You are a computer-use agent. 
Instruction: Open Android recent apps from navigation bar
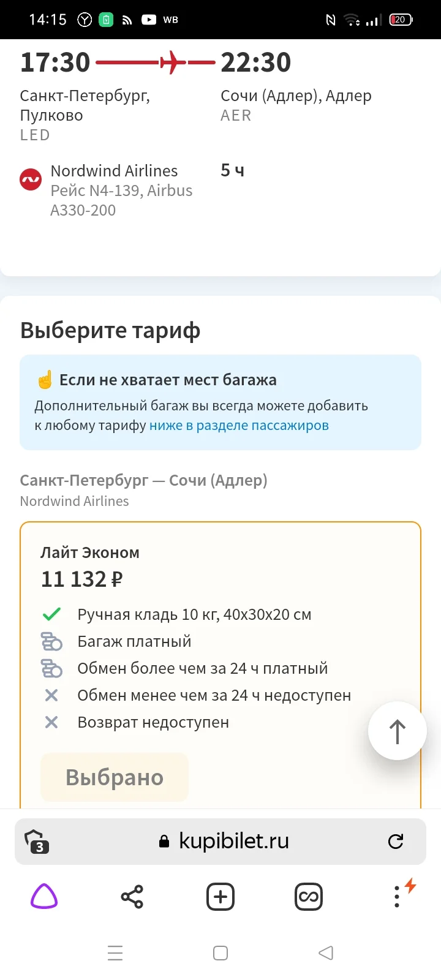[x=115, y=953]
